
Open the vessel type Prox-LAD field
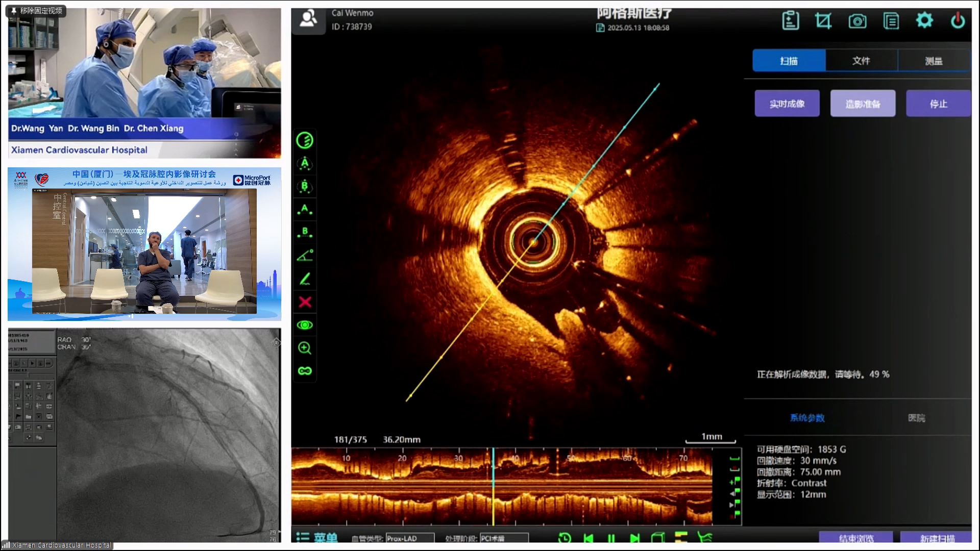[x=410, y=538]
